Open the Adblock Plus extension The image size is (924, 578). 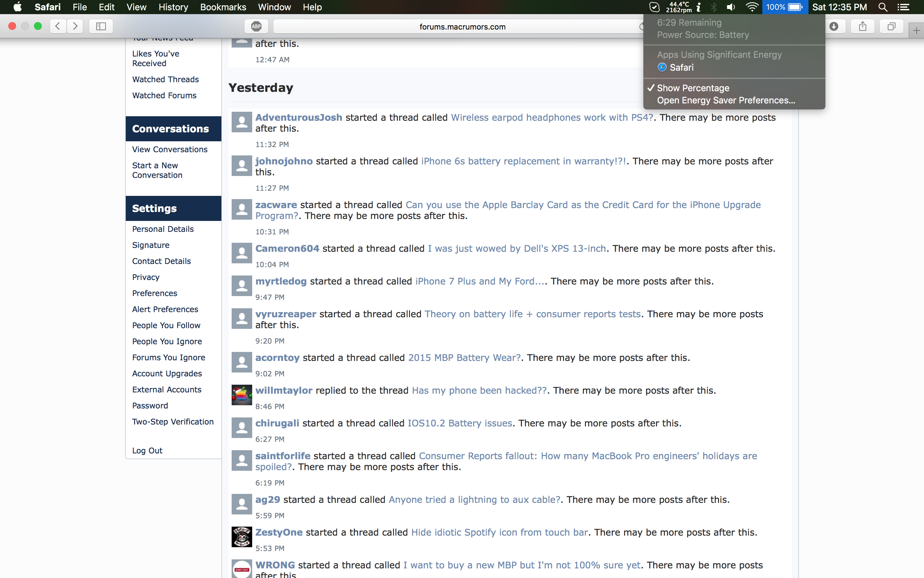tap(256, 26)
